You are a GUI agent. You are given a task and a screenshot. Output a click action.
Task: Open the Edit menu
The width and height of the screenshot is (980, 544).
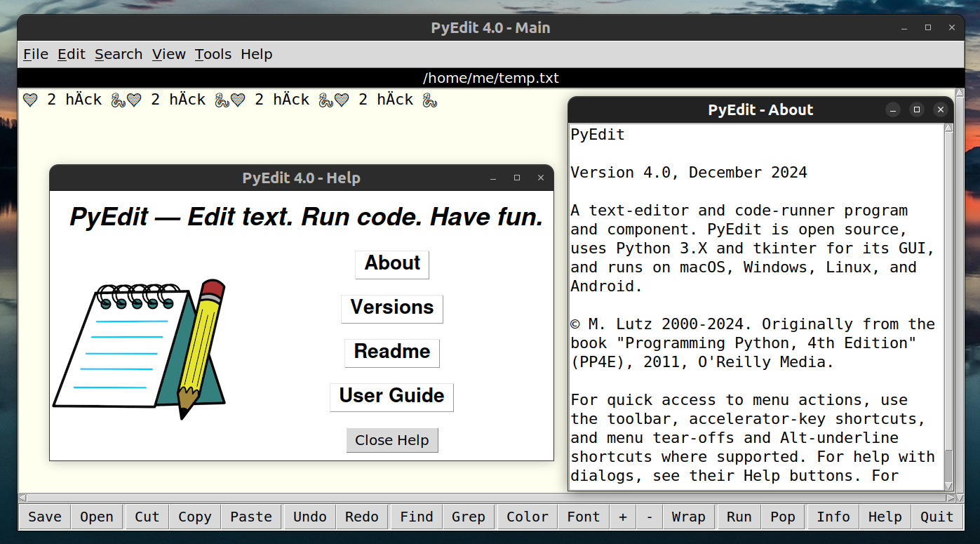pyautogui.click(x=72, y=54)
